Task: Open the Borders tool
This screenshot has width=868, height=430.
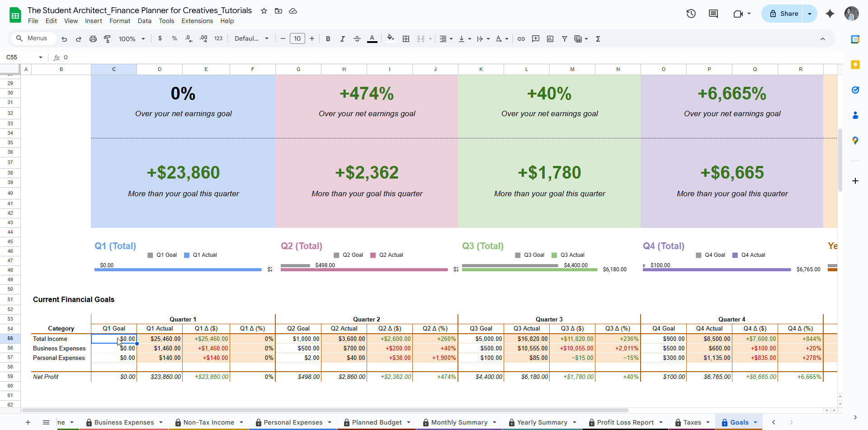Action: (x=406, y=39)
